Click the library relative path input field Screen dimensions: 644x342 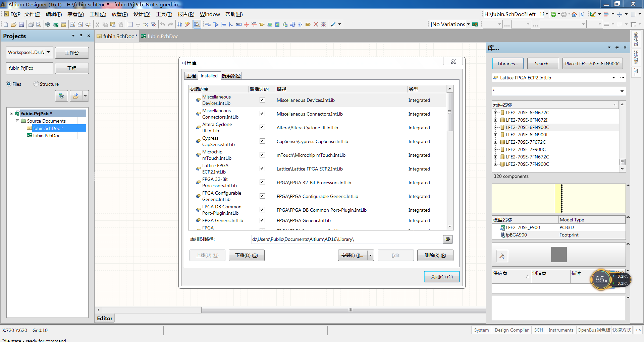[347, 239]
